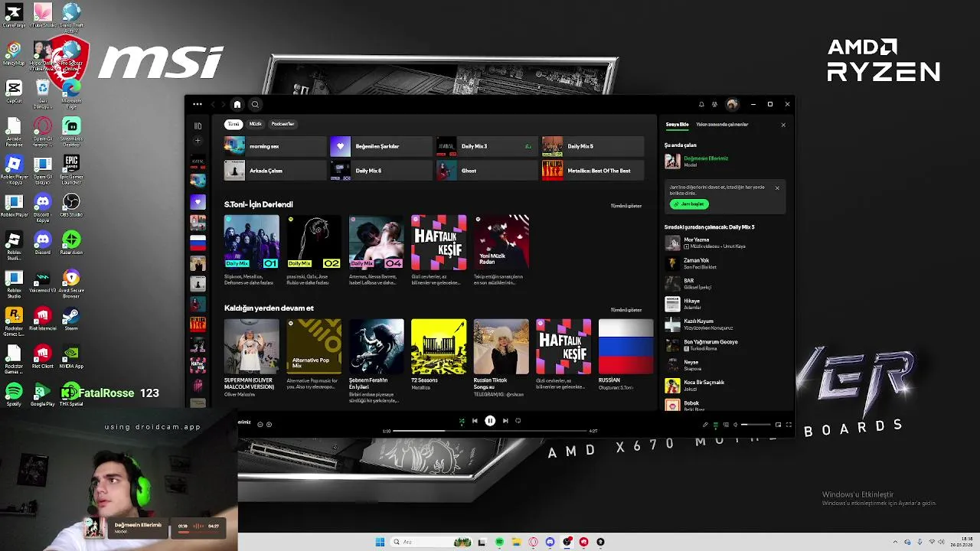Screen dimensions: 980x551
Task: Pause playback with center button
Action: (x=490, y=421)
